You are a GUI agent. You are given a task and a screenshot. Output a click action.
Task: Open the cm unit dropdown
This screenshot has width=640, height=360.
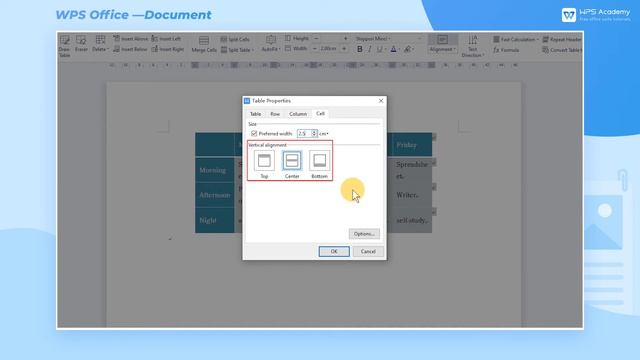pyautogui.click(x=324, y=133)
